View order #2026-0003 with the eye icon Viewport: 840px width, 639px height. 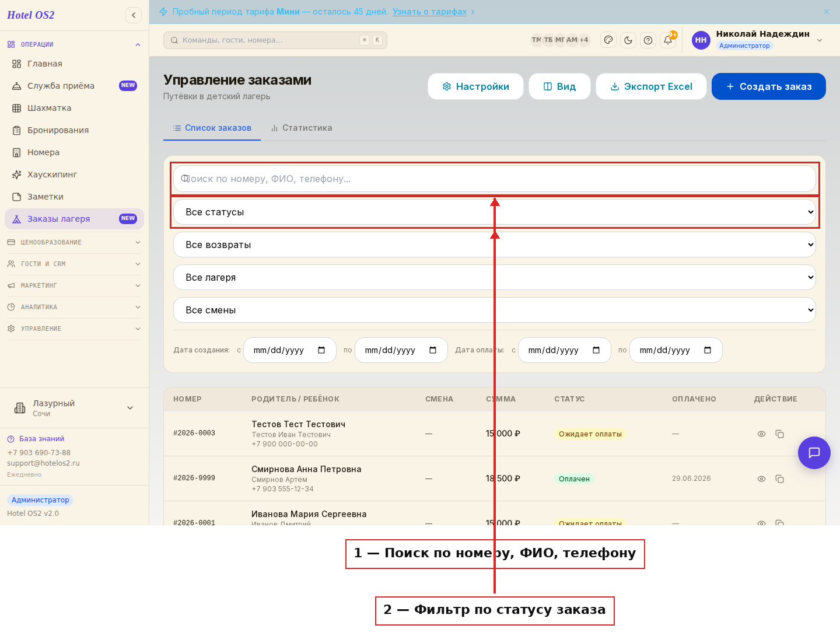click(x=761, y=434)
